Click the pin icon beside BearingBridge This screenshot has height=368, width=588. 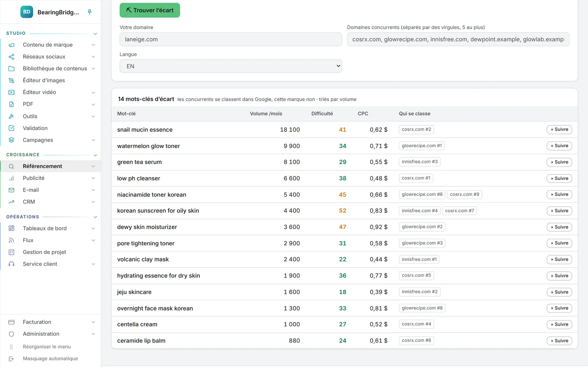90,12
